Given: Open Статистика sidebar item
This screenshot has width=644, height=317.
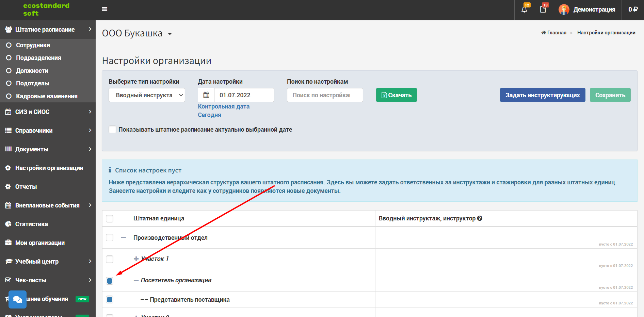Looking at the screenshot, I should click(32, 224).
